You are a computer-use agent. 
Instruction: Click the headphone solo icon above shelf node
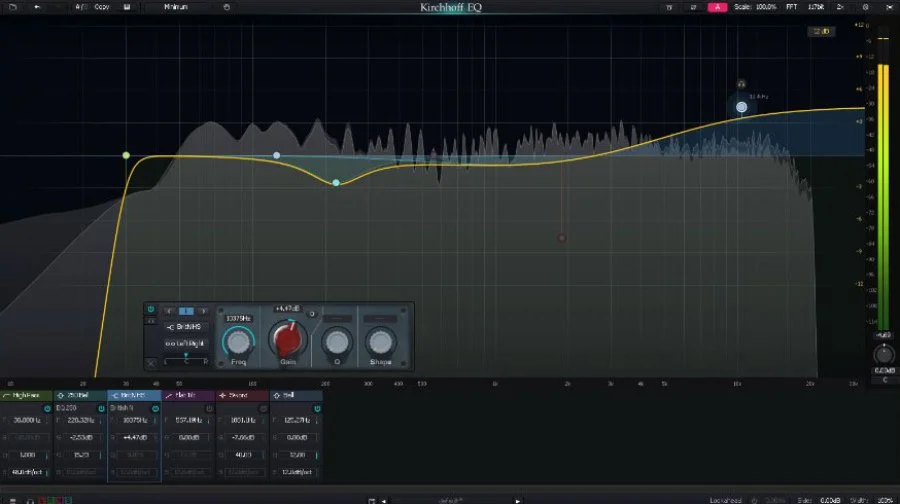741,84
